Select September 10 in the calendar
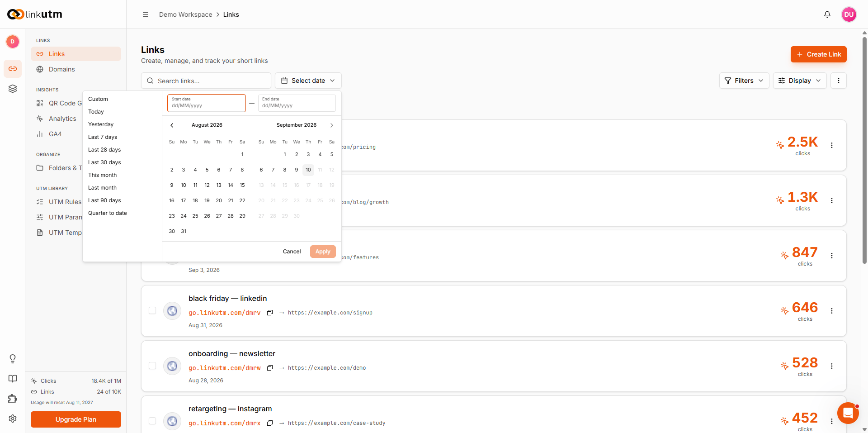The image size is (868, 433). 308,170
